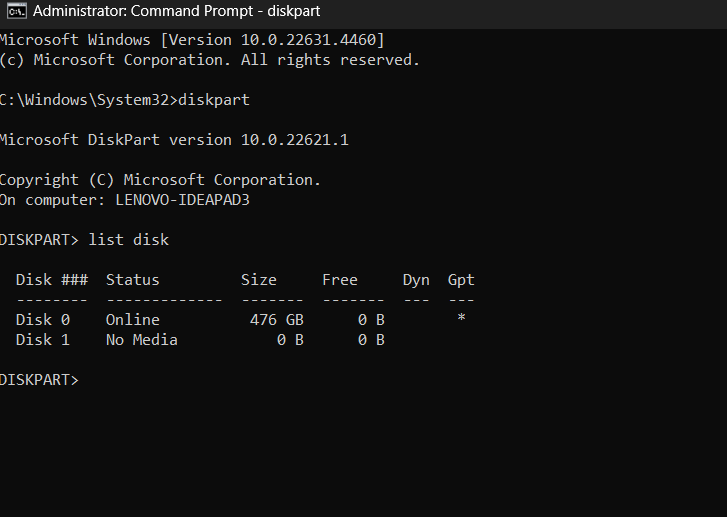Click the 'Disk 0' row label
The width and height of the screenshot is (727, 517).
pyautogui.click(x=43, y=320)
